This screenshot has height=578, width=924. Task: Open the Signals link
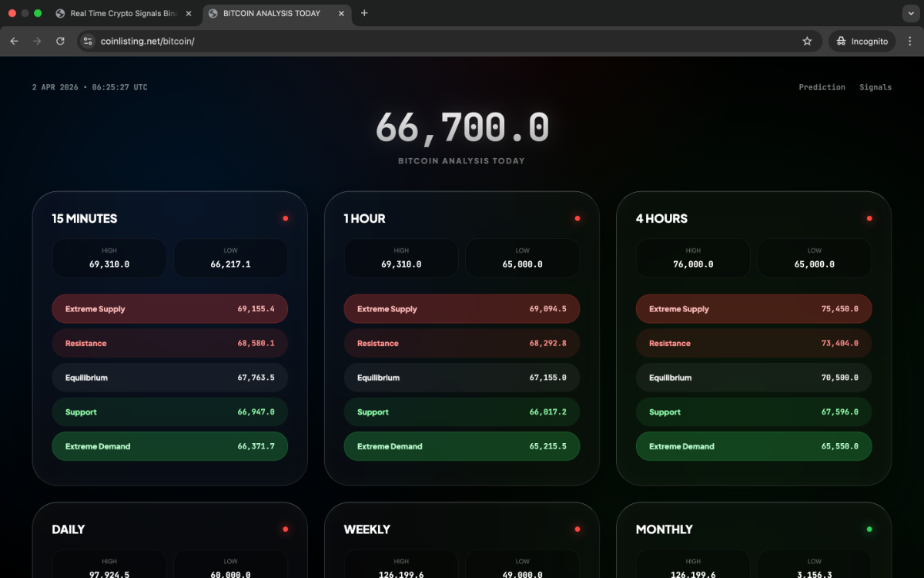point(875,87)
